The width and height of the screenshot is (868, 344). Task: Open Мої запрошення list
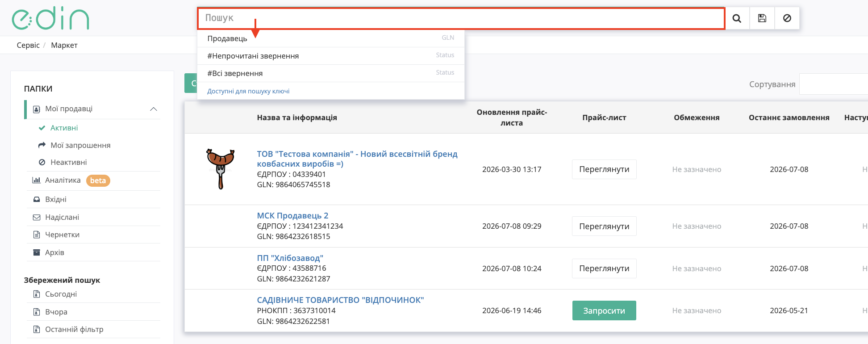tap(80, 145)
